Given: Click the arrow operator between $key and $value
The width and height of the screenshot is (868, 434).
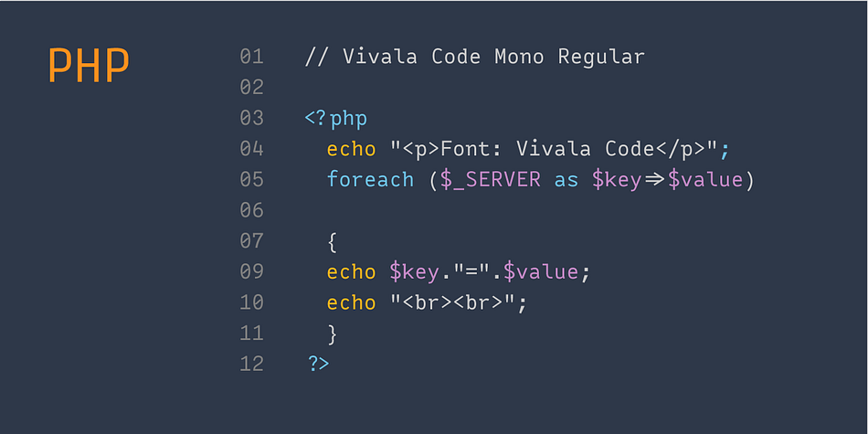Looking at the screenshot, I should click(654, 180).
